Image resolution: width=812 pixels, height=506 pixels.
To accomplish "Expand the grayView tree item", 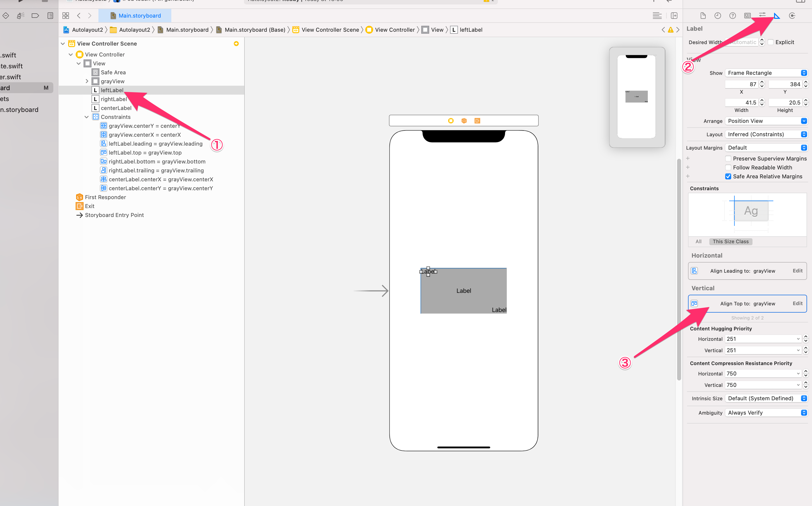I will click(x=87, y=81).
